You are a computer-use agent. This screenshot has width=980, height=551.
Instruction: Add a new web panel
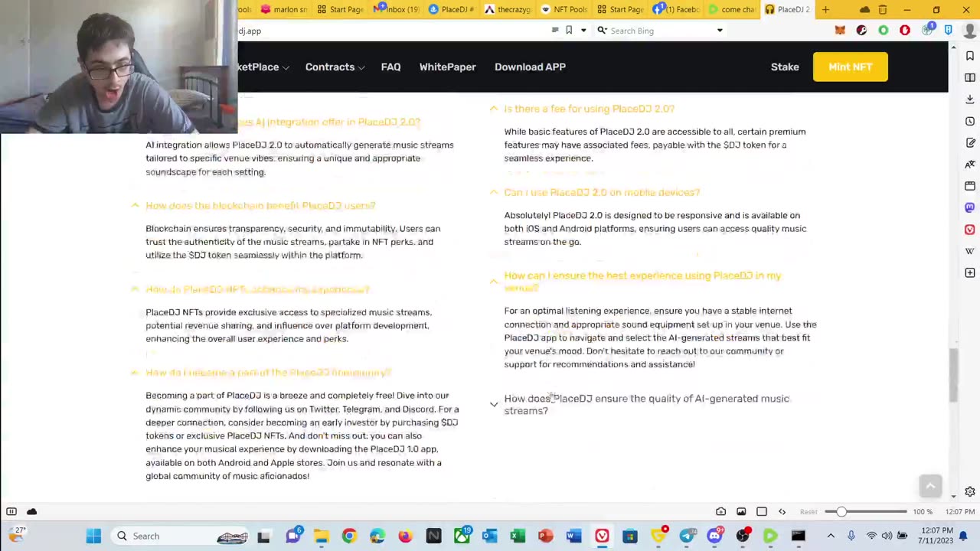(970, 272)
